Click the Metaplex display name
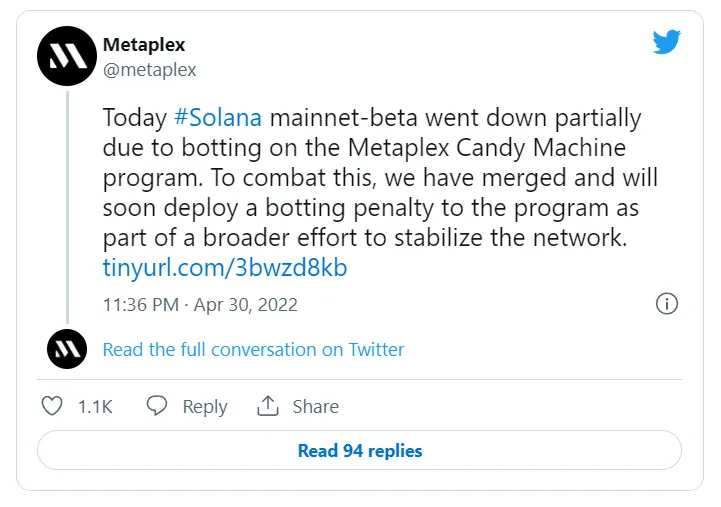The image size is (721, 507). 144,45
